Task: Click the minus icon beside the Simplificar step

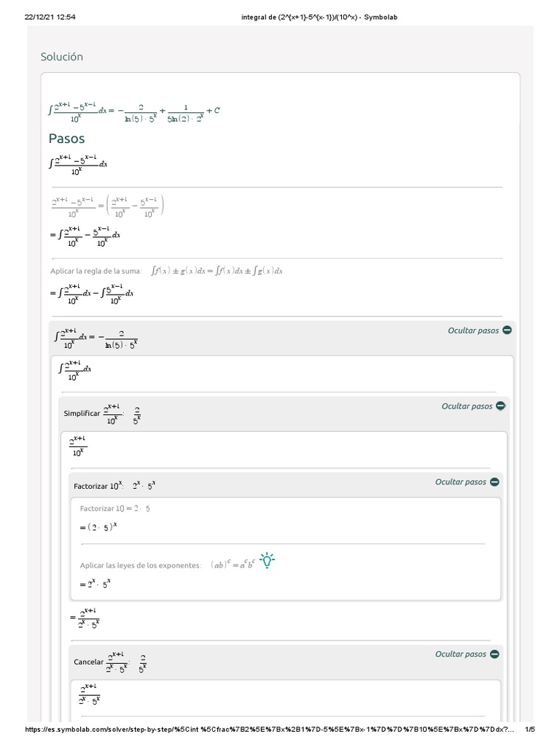Action: pyautogui.click(x=500, y=406)
